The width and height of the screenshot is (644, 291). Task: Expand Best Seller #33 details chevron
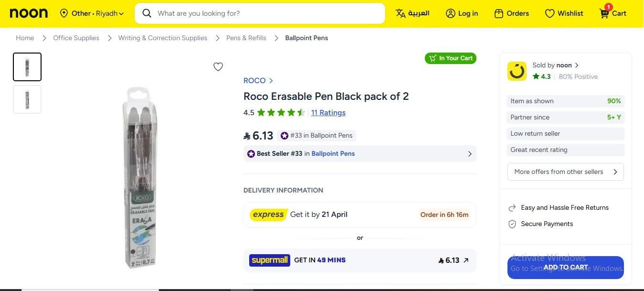(x=470, y=153)
